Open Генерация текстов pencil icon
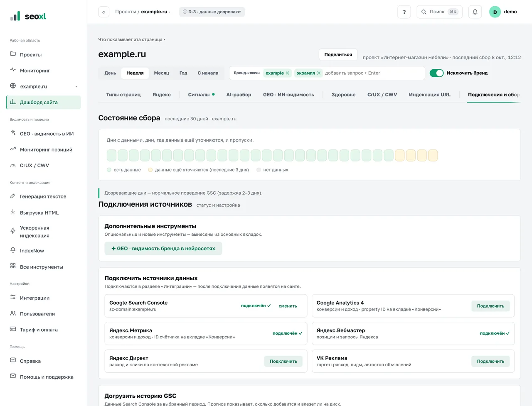This screenshot has width=532, height=406. pyautogui.click(x=13, y=196)
